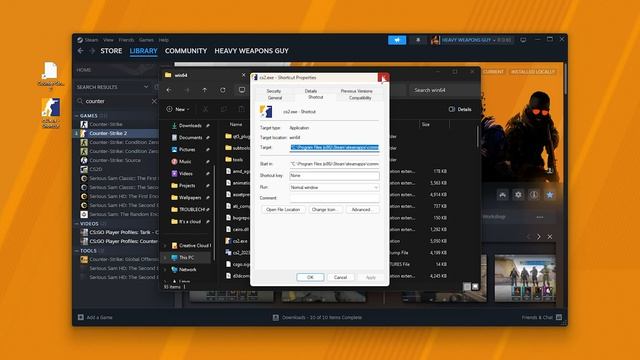Switch Explorer to the large icons view
Viewport: 640px width, 360px height.
pyautogui.click(x=475, y=287)
